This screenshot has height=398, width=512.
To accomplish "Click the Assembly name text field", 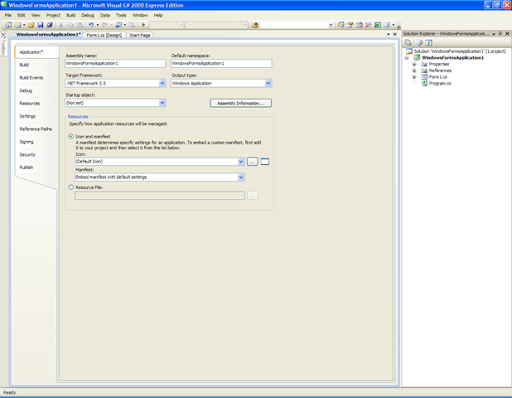I will click(115, 63).
